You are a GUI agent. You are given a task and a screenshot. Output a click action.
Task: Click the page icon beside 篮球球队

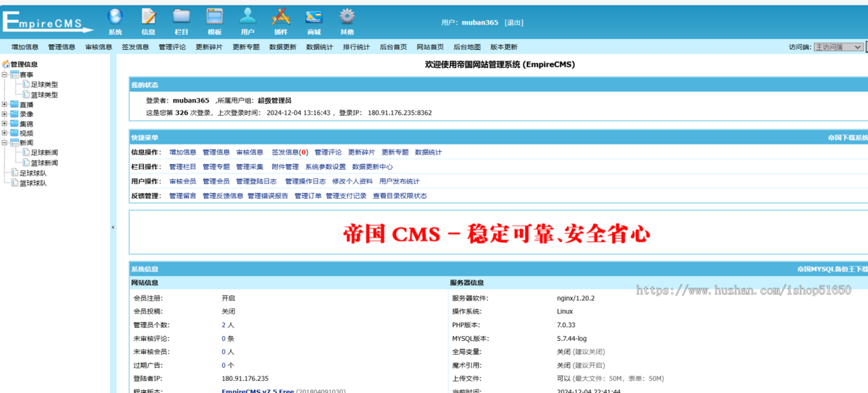14,183
